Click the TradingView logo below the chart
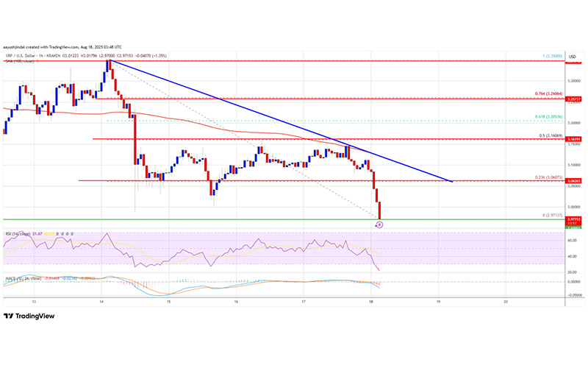Viewport: 588px width, 368px height. click(x=29, y=316)
